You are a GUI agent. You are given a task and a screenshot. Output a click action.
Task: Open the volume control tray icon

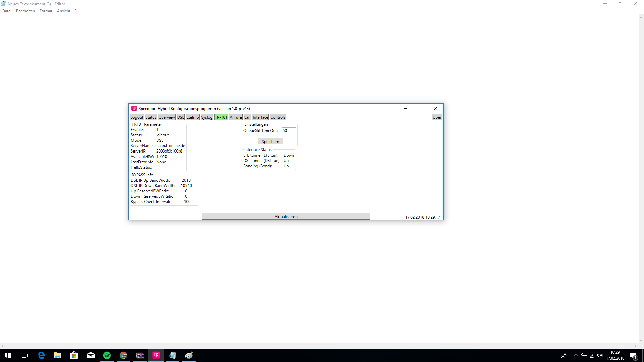pyautogui.click(x=600, y=355)
